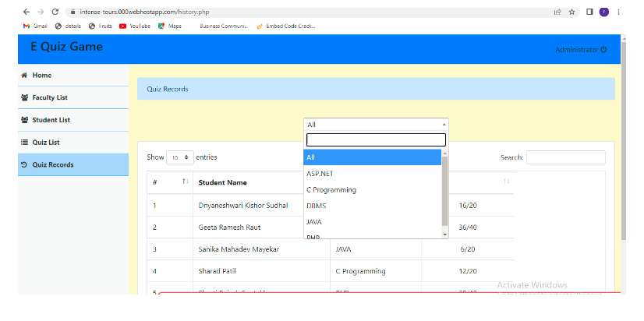Image resolution: width=644 pixels, height=321 pixels.
Task: Click the dropdown list scrollbar thumb
Action: click(x=445, y=191)
